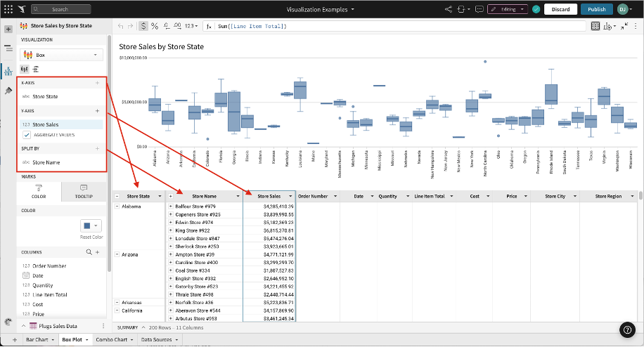Click the Publish button
The height and width of the screenshot is (347, 644).
tap(596, 9)
